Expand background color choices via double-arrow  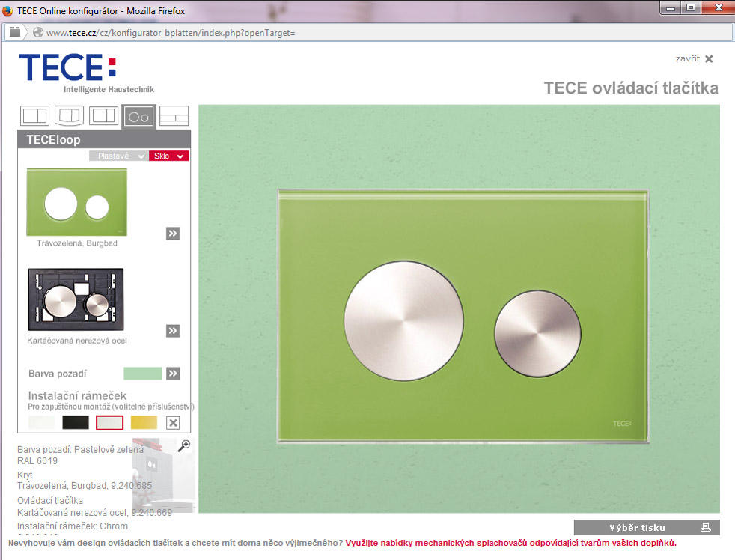click(173, 374)
